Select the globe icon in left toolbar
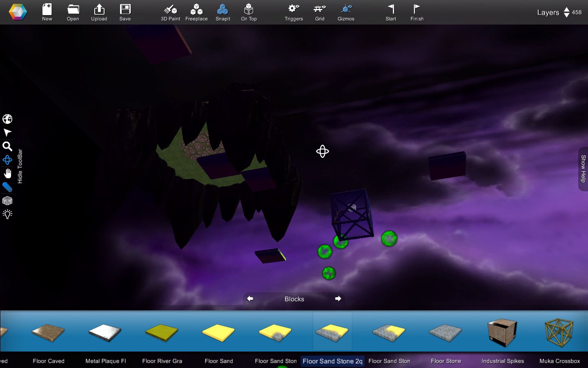This screenshot has width=588, height=368. 7,119
